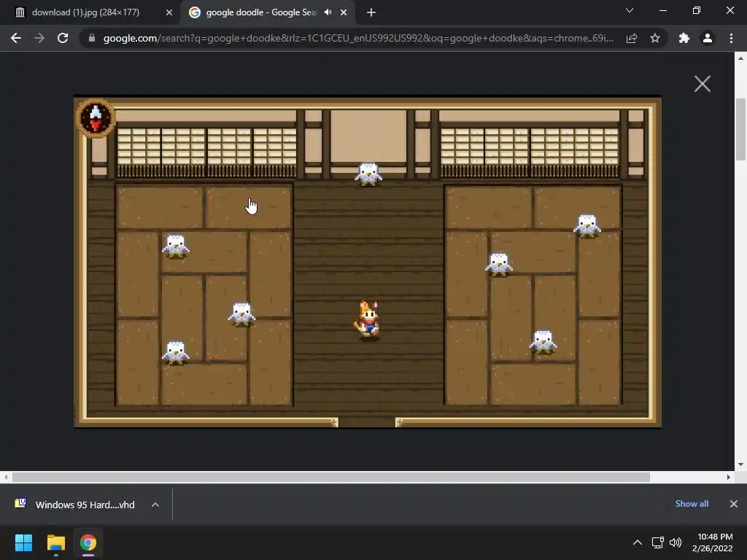Click the browser back arrow
Screen dimensions: 747x560
click(x=16, y=38)
